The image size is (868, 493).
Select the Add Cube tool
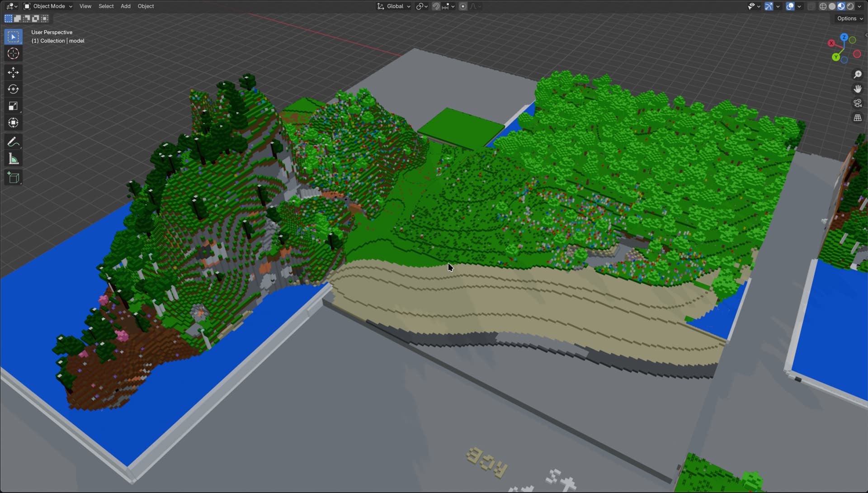click(13, 178)
